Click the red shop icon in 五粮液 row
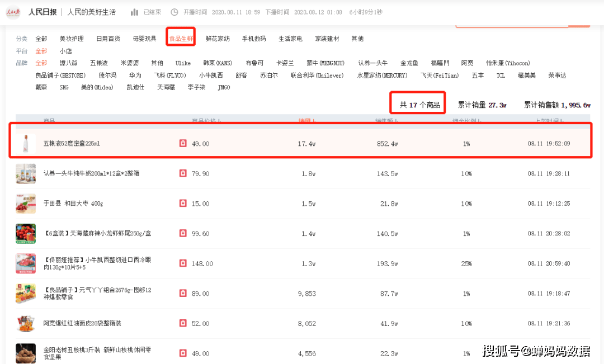 click(182, 144)
